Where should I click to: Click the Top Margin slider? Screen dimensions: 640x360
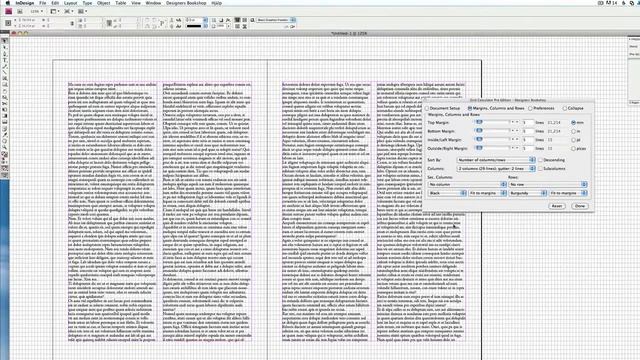click(492, 122)
